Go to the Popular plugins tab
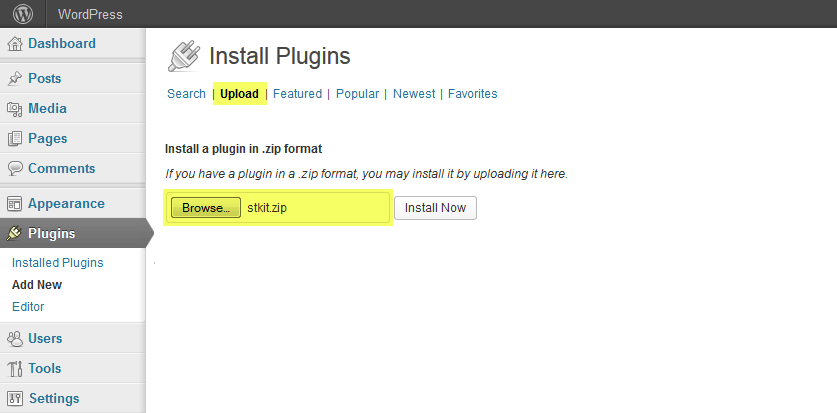This screenshot has width=837, height=413. (x=357, y=94)
